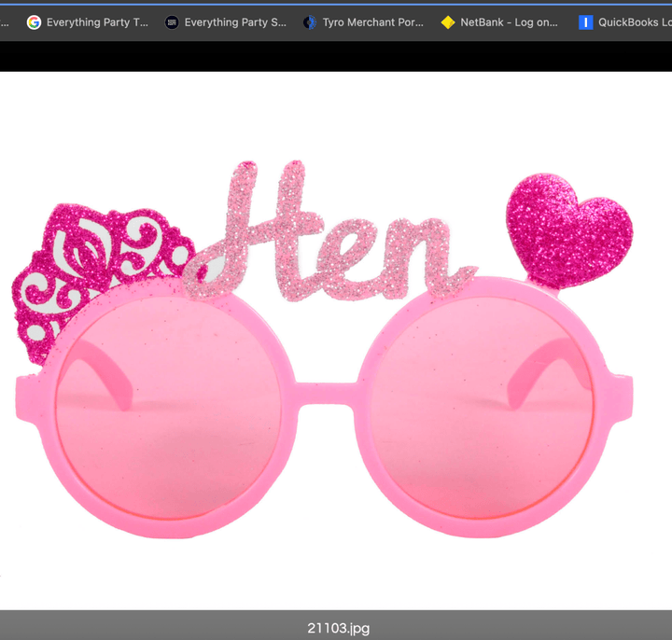Open the Everything Party T... bookmark
The height and width of the screenshot is (640, 672).
97,22
